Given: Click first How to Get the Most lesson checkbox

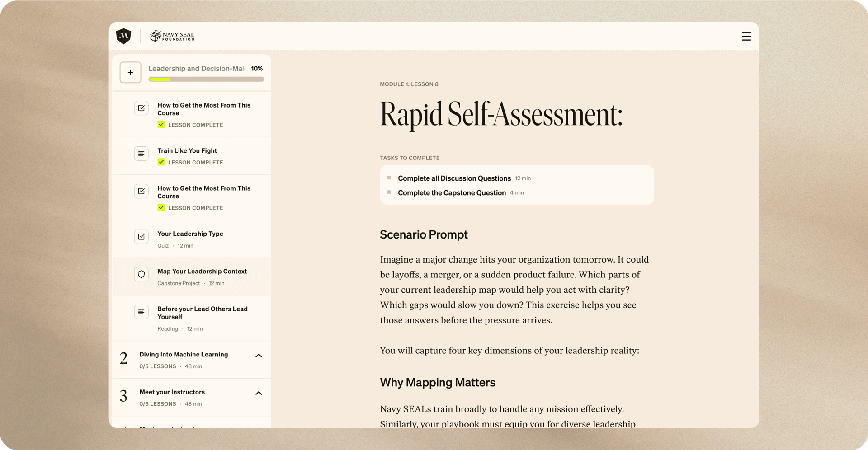Looking at the screenshot, I should coord(161,125).
